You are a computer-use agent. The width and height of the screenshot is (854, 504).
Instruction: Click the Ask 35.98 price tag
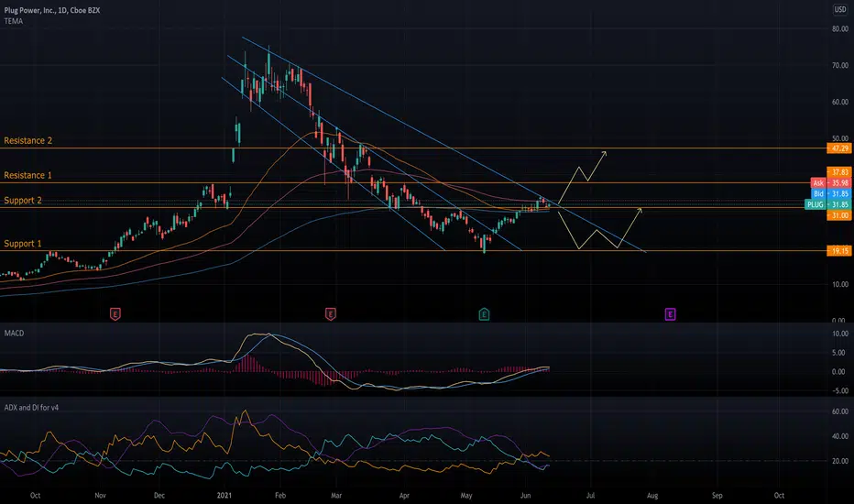click(x=831, y=183)
